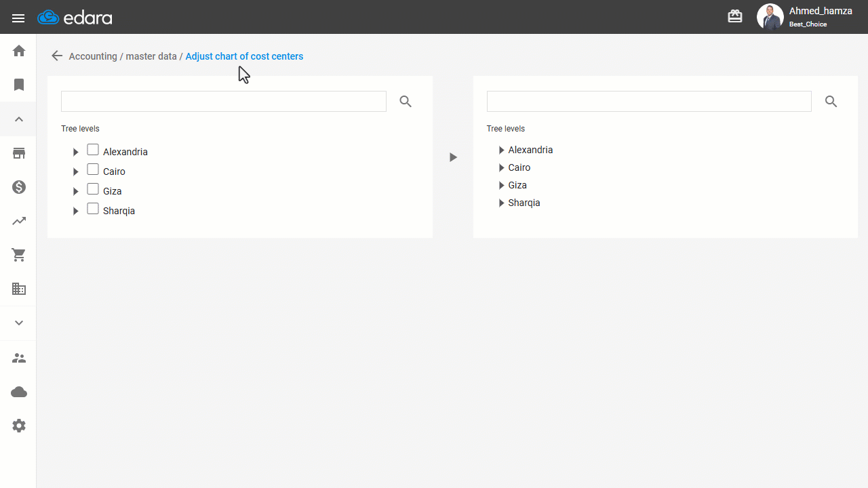
Task: Expand Giza in the right tree
Action: pyautogui.click(x=502, y=186)
